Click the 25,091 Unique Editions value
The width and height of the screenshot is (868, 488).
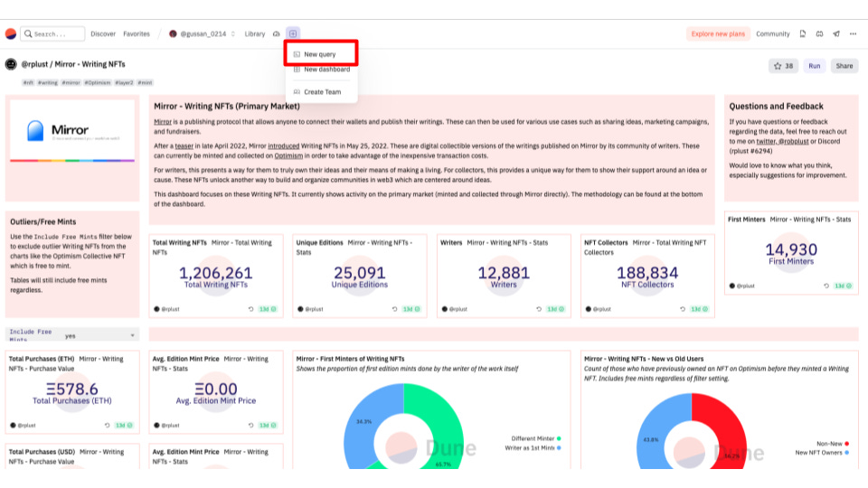point(359,273)
